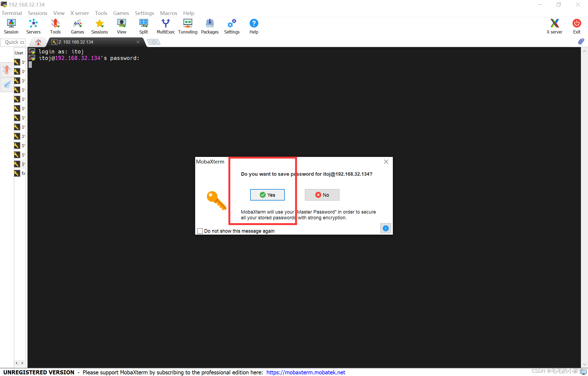The image size is (588, 376).
Task: Open the Games menu
Action: 121,13
